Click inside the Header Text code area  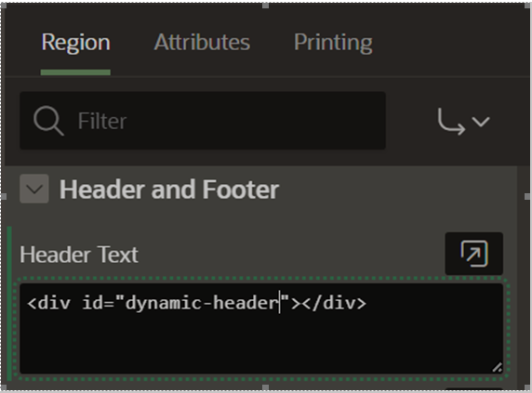[x=261, y=329]
